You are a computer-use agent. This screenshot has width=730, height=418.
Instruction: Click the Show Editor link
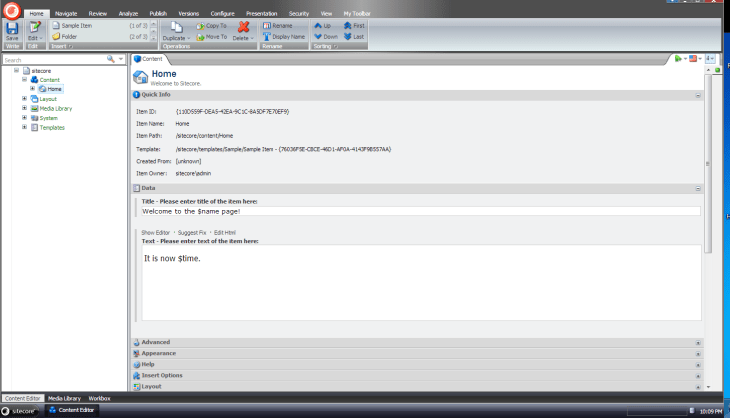pos(157,232)
